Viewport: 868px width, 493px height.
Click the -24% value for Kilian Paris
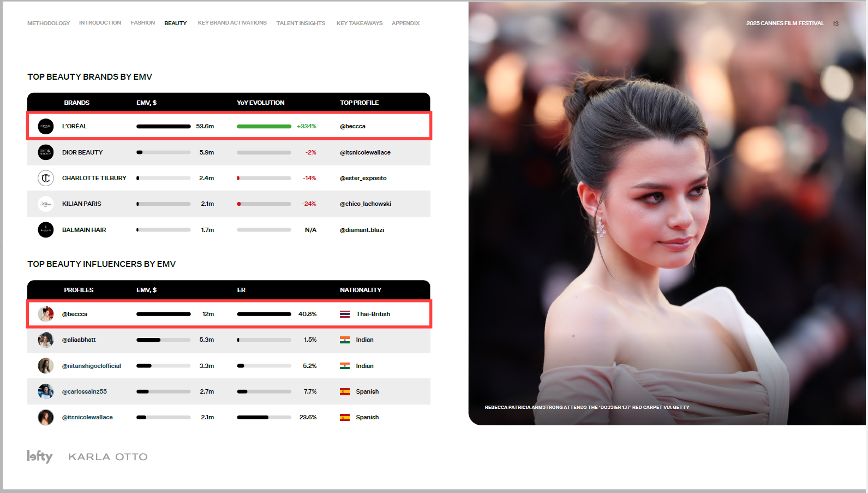click(309, 204)
